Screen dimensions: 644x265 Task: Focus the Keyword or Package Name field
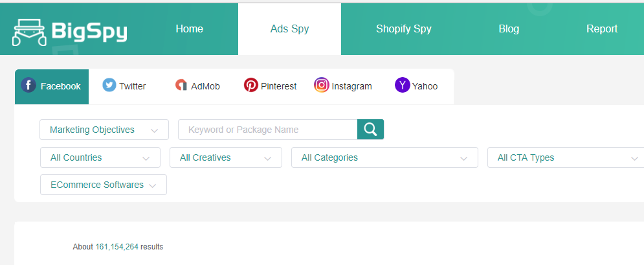[268, 130]
